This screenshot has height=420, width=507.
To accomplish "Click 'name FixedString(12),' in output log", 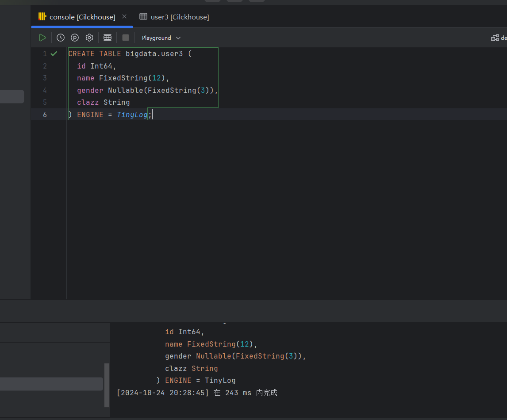I will (211, 344).
